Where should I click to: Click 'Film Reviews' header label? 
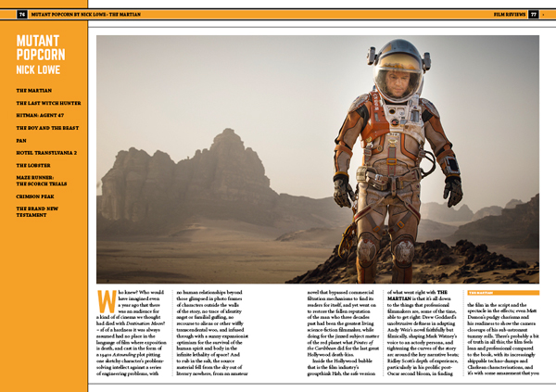(509, 15)
